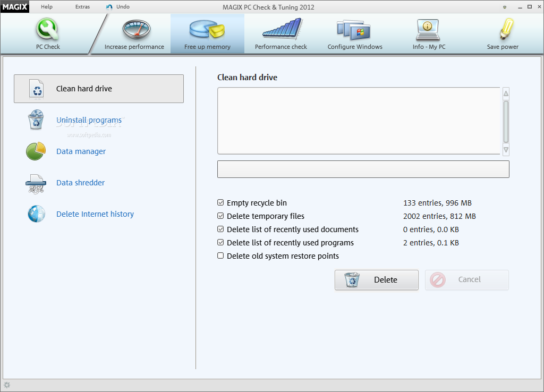Open the Extras menu
Image resolution: width=544 pixels, height=392 pixels.
(x=82, y=6)
